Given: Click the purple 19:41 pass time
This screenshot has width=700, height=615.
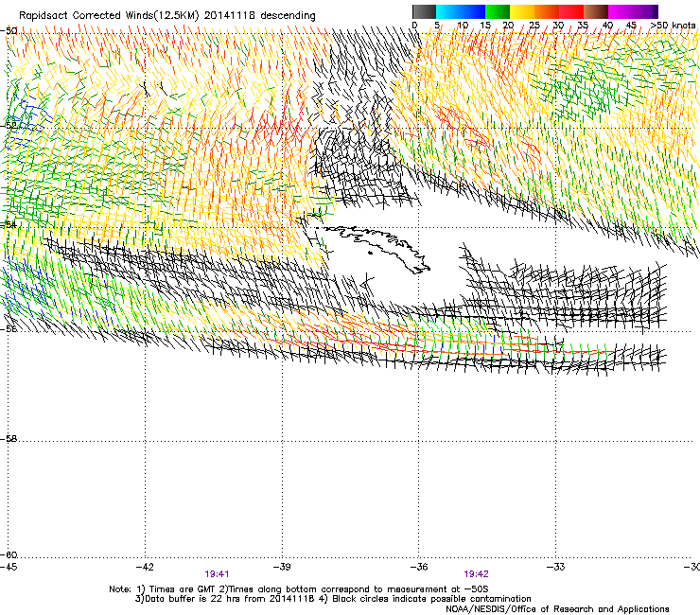Looking at the screenshot, I should point(217,574).
